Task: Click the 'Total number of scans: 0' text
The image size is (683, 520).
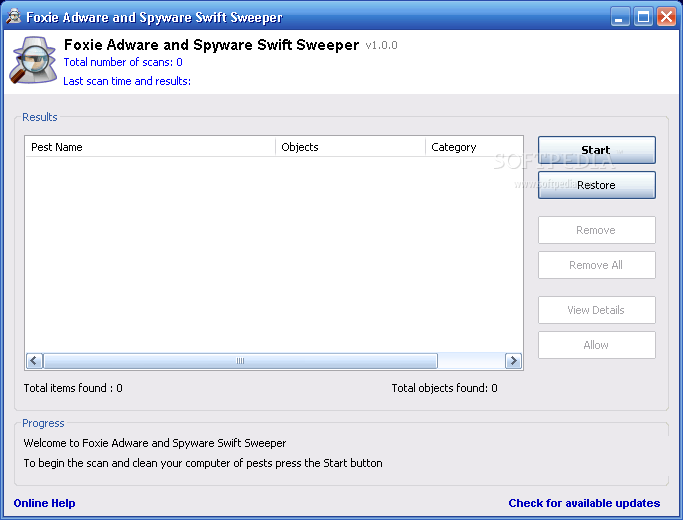Action: click(x=123, y=62)
